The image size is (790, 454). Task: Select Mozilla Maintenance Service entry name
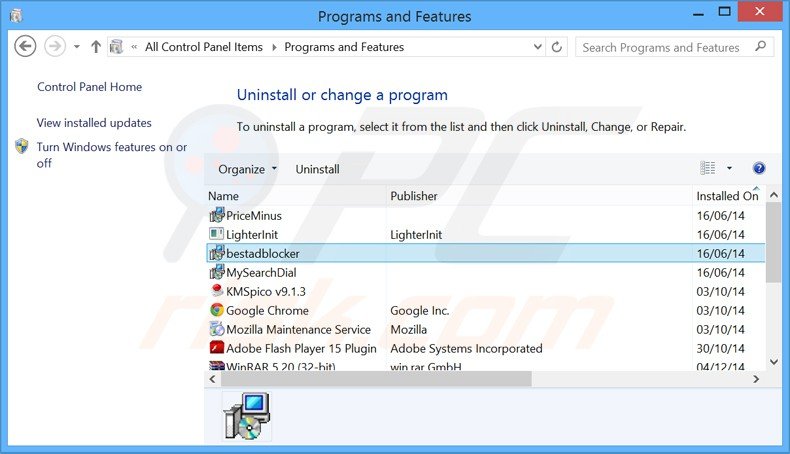pyautogui.click(x=298, y=330)
